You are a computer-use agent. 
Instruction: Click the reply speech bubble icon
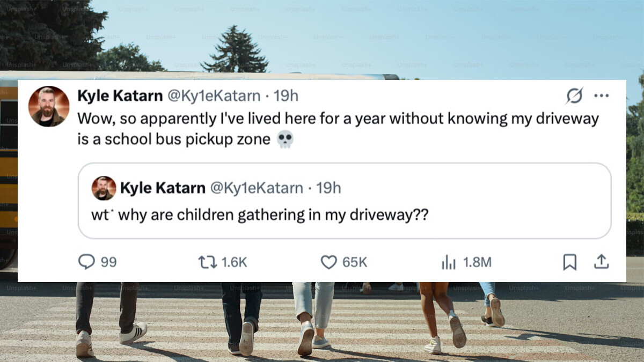(86, 262)
